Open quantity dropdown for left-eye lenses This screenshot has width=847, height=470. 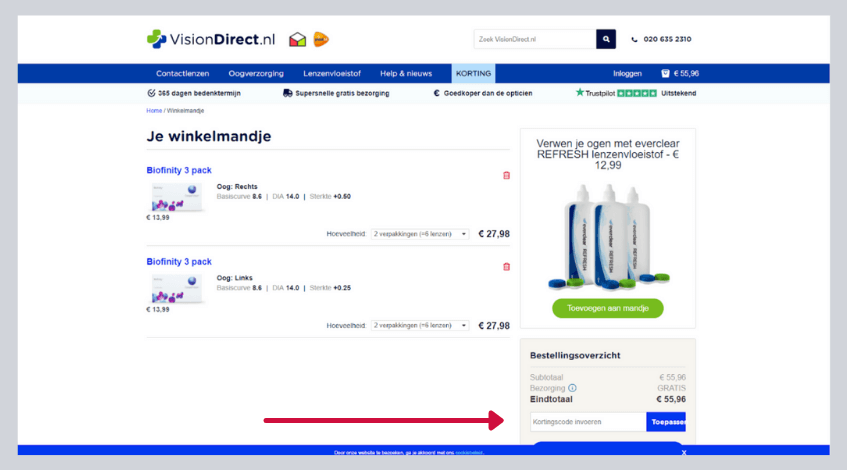tap(419, 325)
